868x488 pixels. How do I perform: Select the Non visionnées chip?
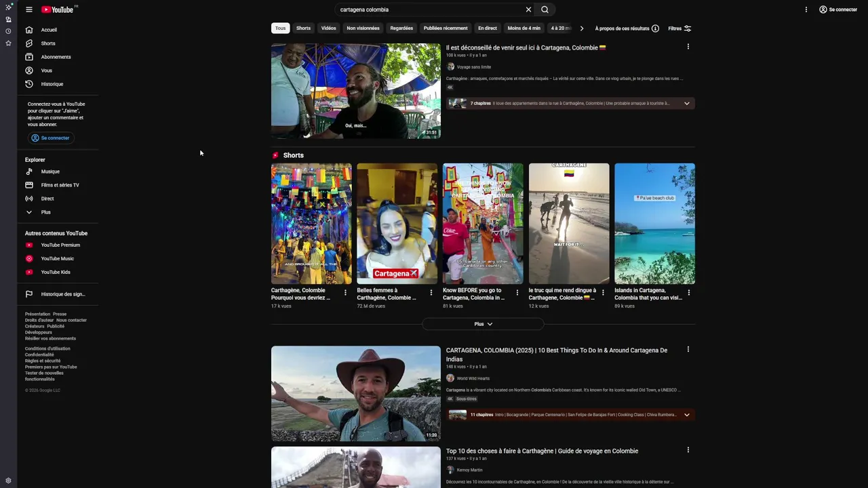[363, 28]
